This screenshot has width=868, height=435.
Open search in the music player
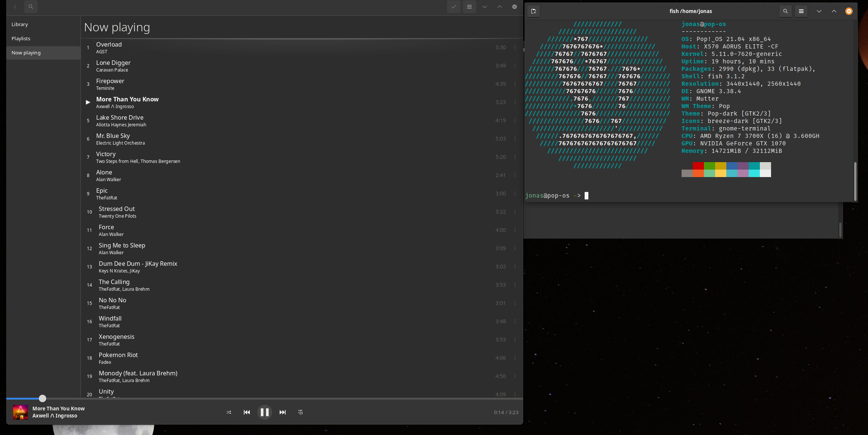(x=31, y=7)
